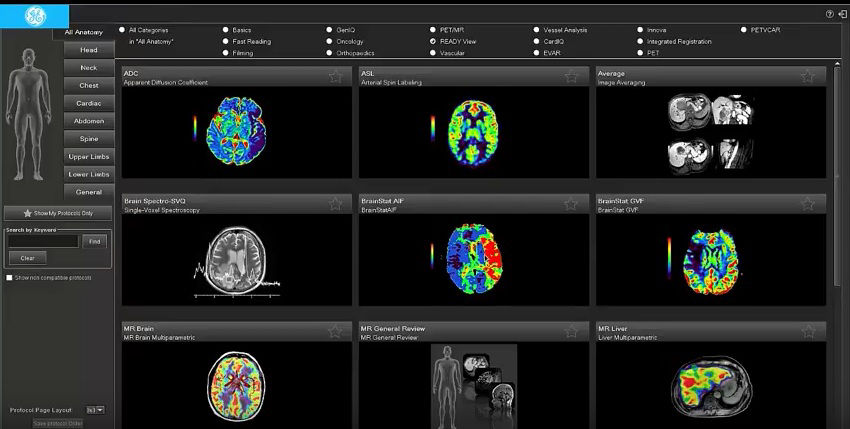The image size is (850, 429).
Task: Star the Brain Spectro-SVQ protocol
Action: coord(336,204)
